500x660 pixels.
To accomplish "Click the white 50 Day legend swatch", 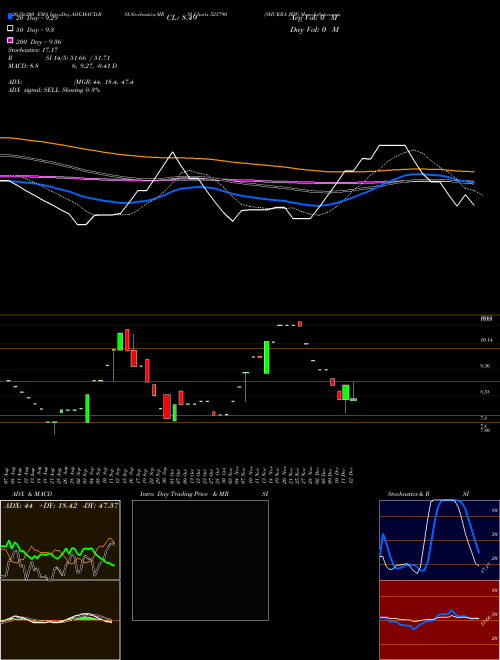I will click(11, 29).
